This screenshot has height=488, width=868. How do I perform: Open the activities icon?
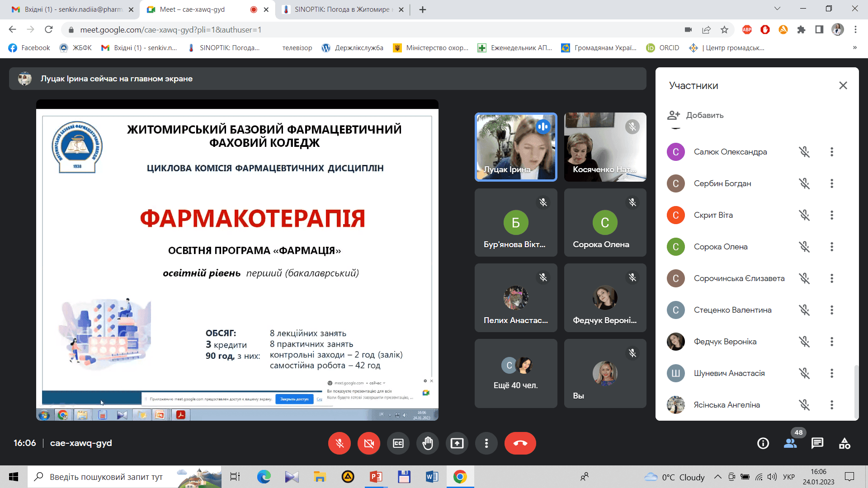pos(844,443)
